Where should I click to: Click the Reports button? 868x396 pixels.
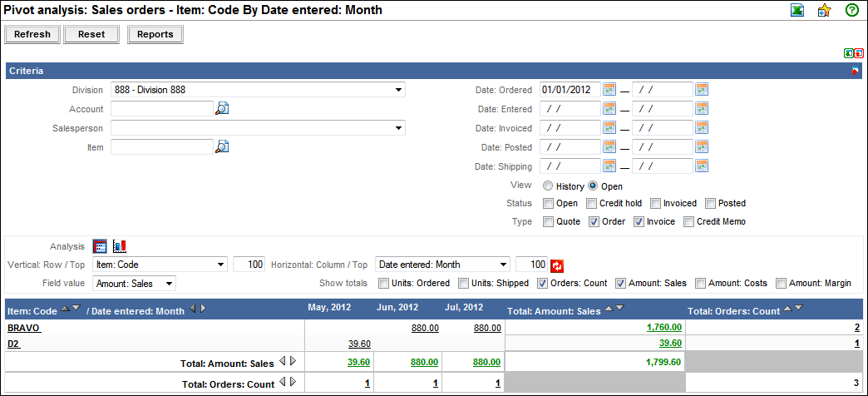pos(155,35)
